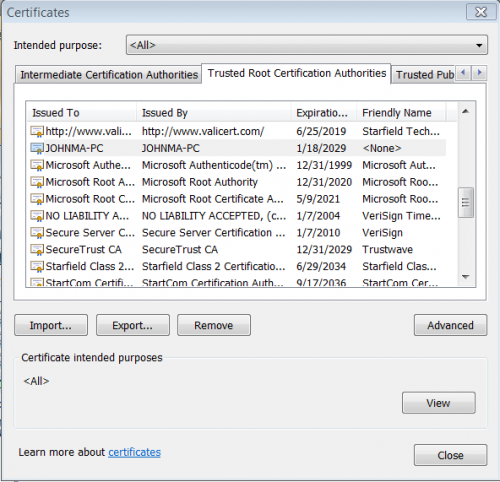The image size is (500, 482).
Task: Click certificate icon beside NO LIABILITY A... row
Action: (37, 216)
